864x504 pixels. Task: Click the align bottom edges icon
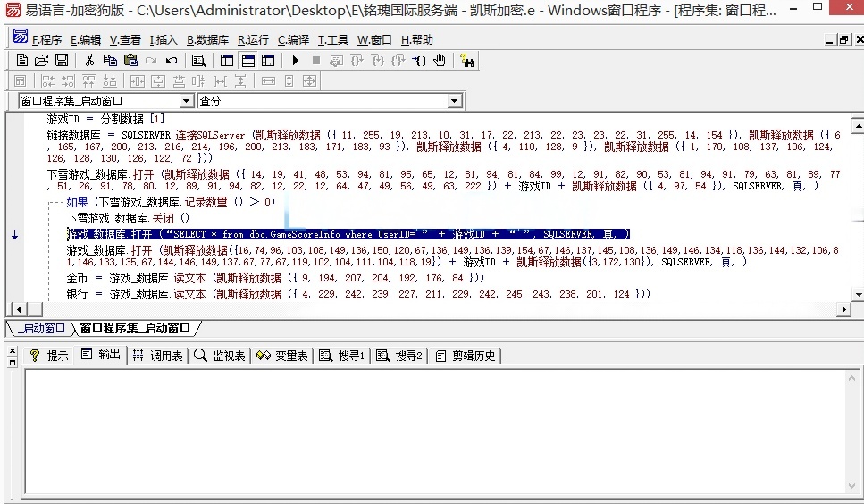110,81
